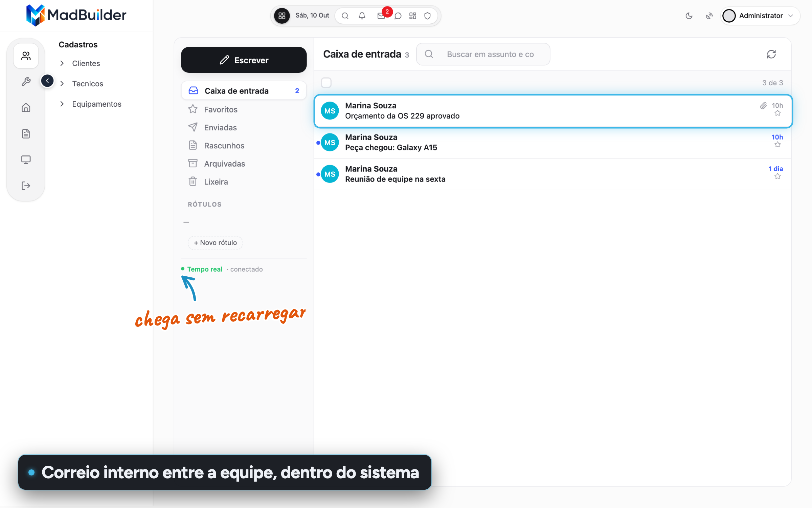Open the message Reunião de equipe na sexta

coord(553,174)
